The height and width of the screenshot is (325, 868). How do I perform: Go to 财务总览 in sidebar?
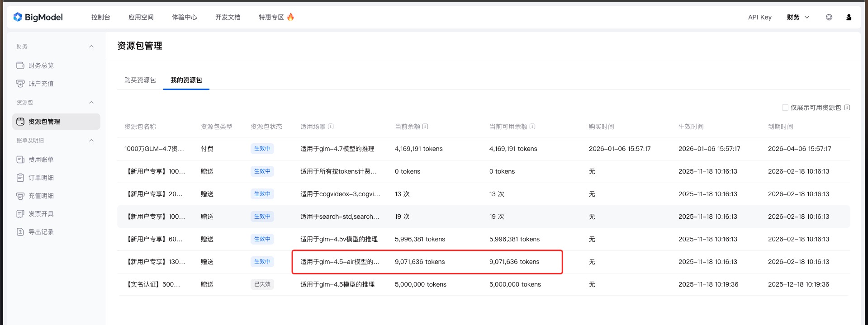coord(41,66)
